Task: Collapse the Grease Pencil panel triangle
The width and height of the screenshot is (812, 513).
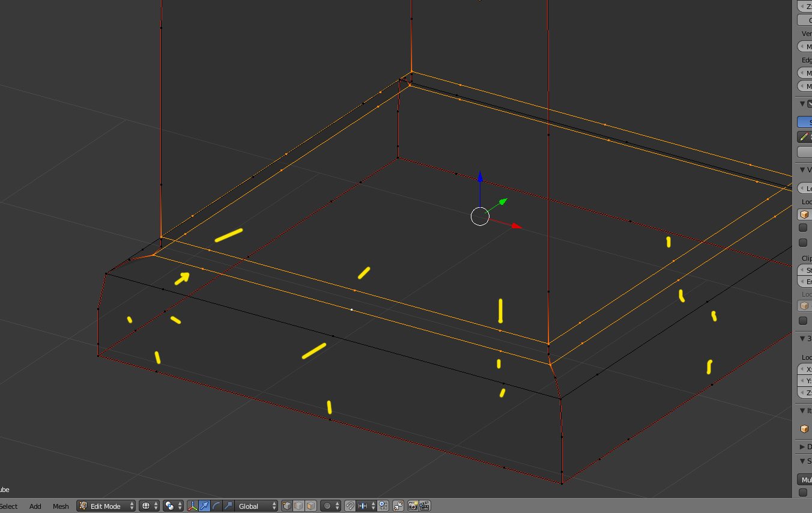Action: coord(802,104)
